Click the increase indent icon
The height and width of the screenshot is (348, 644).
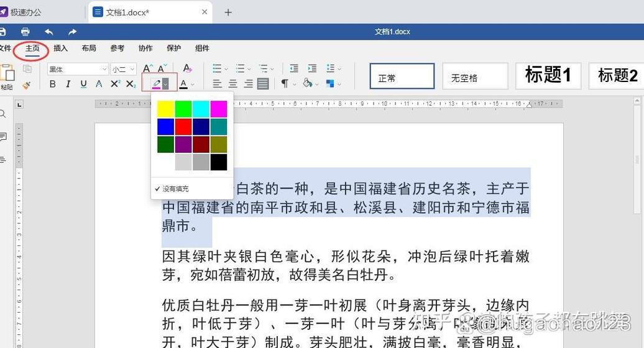click(x=312, y=68)
